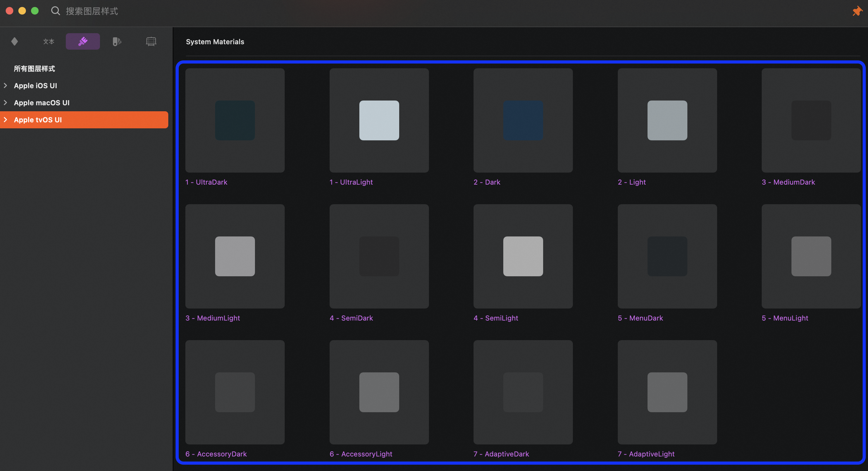The height and width of the screenshot is (471, 868).
Task: Choose the 1 - UltraLight material thumbnail
Action: click(379, 120)
